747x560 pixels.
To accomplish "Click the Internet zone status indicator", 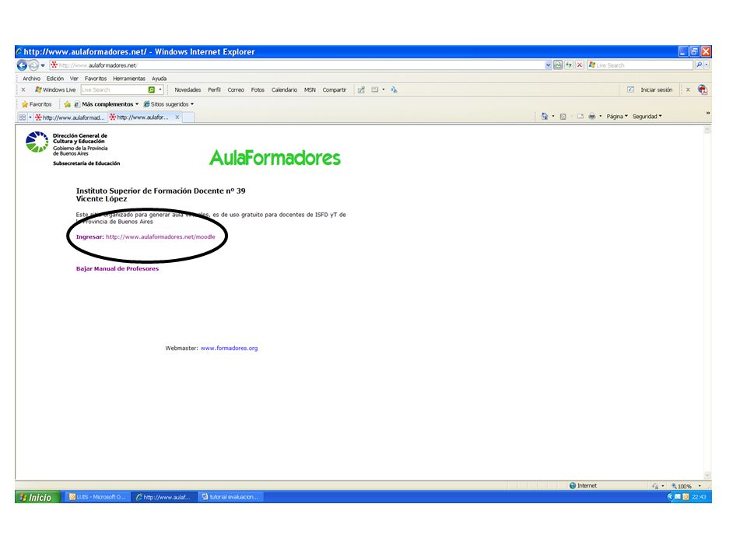I will [583, 485].
